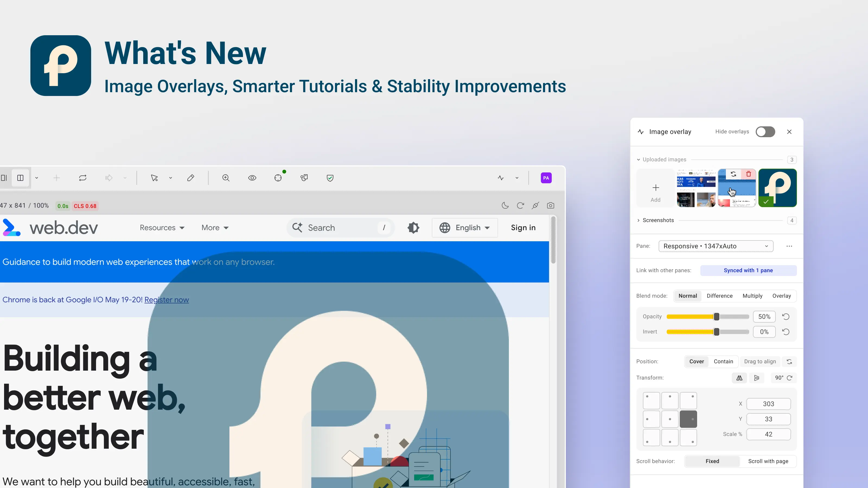This screenshot has height=488, width=868.
Task: Replace hovered image via swap icon
Action: click(x=733, y=174)
